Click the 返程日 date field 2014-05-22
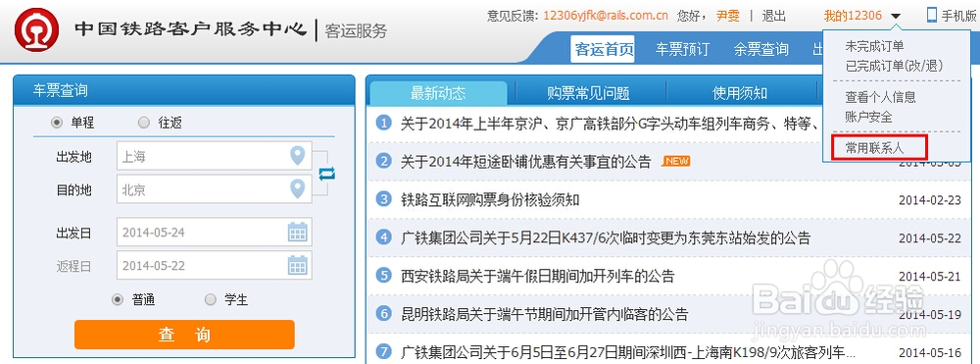 pyautogui.click(x=215, y=266)
